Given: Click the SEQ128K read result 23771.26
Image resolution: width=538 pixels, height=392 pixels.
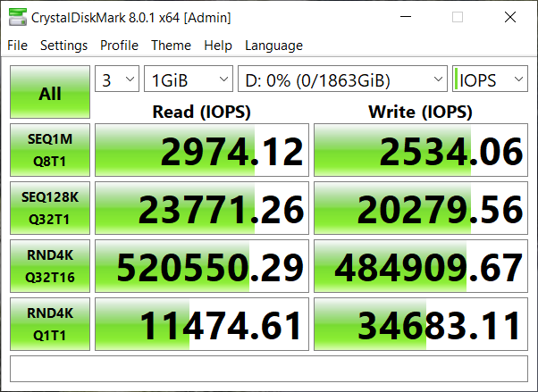Looking at the screenshot, I should coord(202,208).
